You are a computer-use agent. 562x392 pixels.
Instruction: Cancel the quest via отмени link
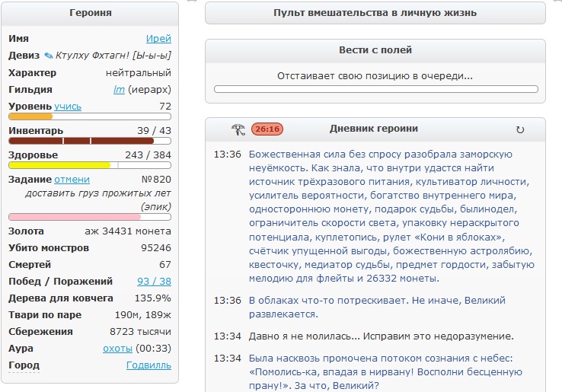click(x=72, y=180)
